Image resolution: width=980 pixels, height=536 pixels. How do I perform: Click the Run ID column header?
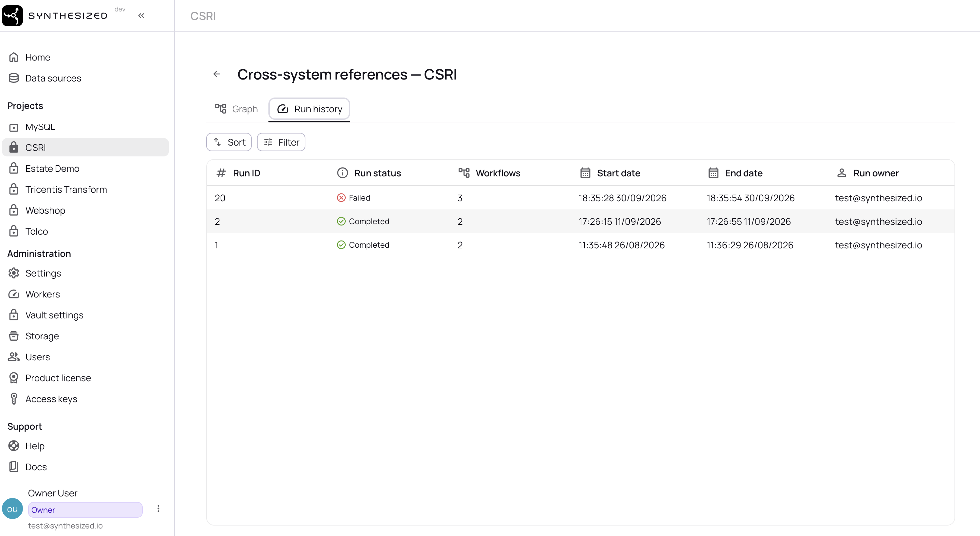coord(239,173)
